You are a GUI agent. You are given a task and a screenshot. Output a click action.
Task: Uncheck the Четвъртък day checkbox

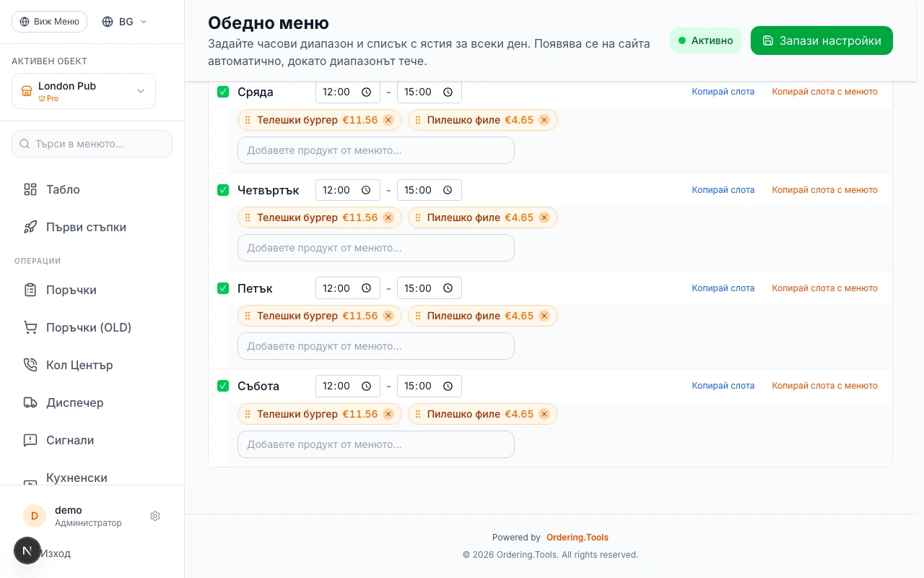click(223, 190)
